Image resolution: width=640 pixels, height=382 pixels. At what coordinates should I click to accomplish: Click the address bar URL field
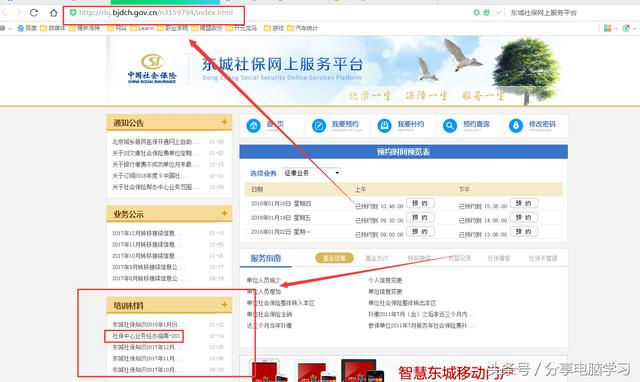(156, 13)
